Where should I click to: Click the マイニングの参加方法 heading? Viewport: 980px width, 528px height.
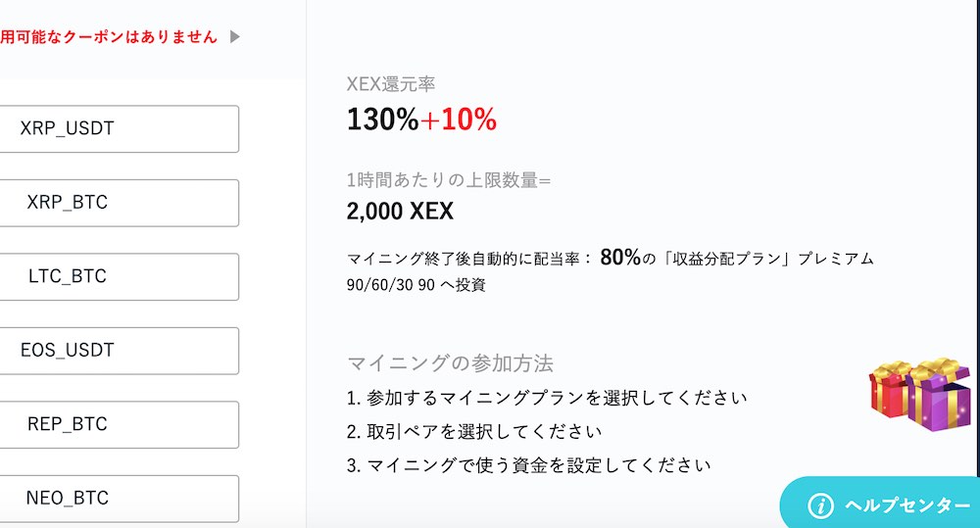(x=450, y=363)
